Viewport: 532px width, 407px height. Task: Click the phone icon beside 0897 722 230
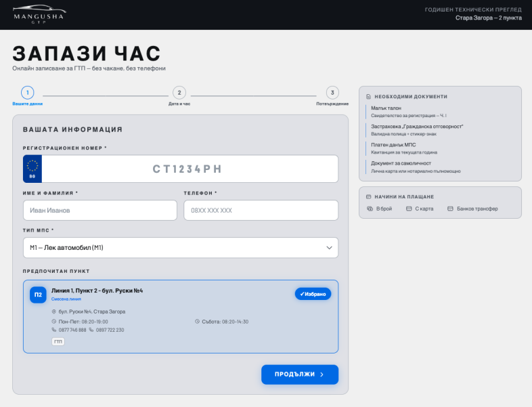(91, 330)
